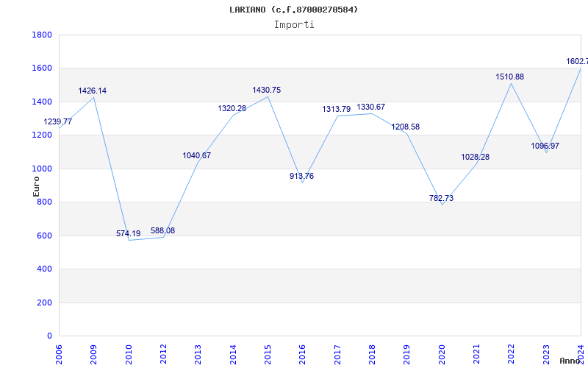Select data label 913.76
The image size is (588, 368).
pos(302,176)
